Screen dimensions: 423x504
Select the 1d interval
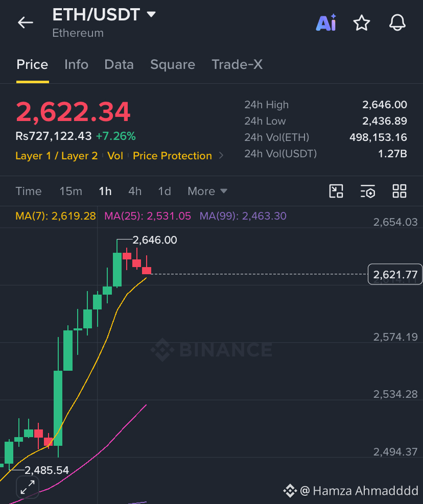coord(165,191)
